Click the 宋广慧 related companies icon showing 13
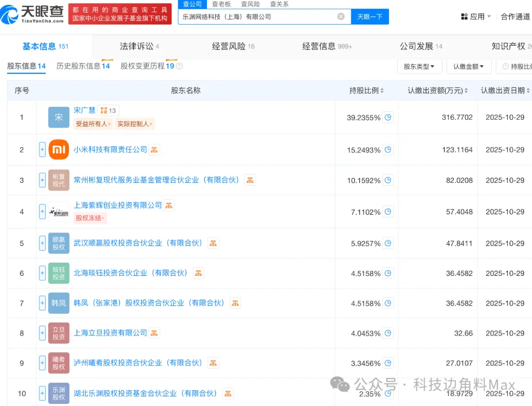 [108, 110]
